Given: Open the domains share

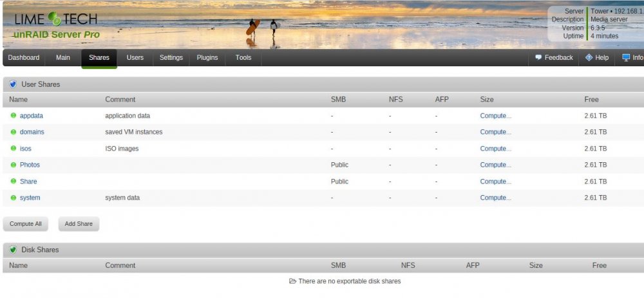Looking at the screenshot, I should [x=32, y=132].
